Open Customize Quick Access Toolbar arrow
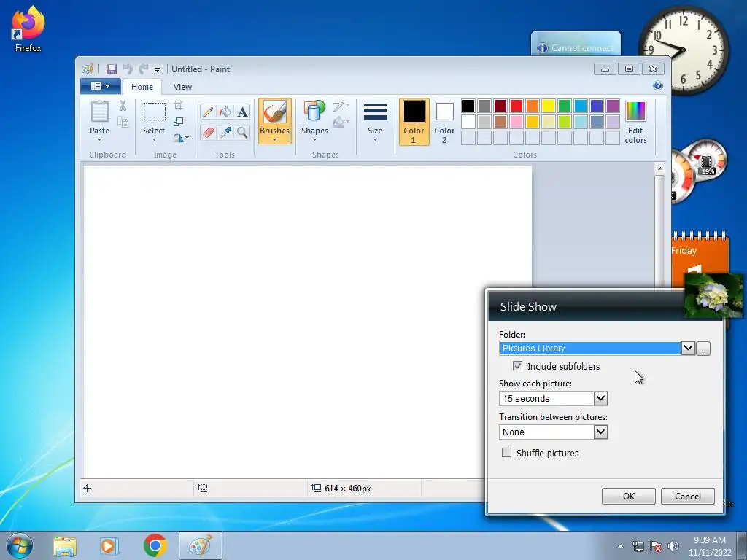This screenshot has width=747, height=560. coord(158,69)
